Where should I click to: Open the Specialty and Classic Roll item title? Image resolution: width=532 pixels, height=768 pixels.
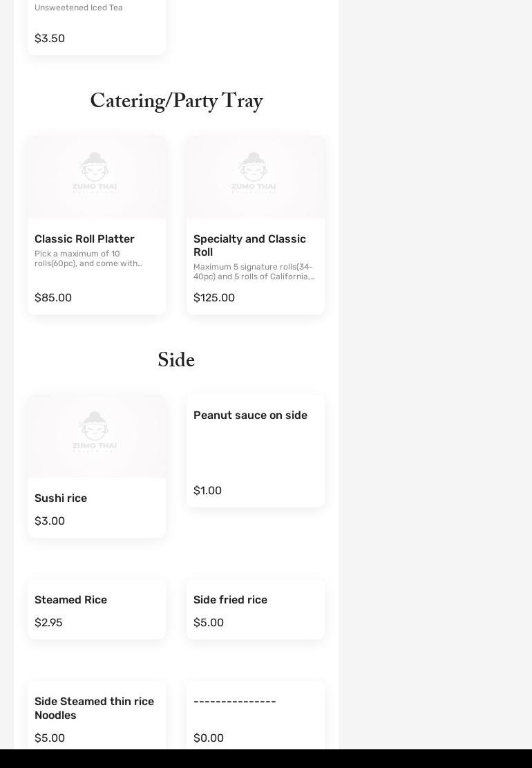(249, 245)
